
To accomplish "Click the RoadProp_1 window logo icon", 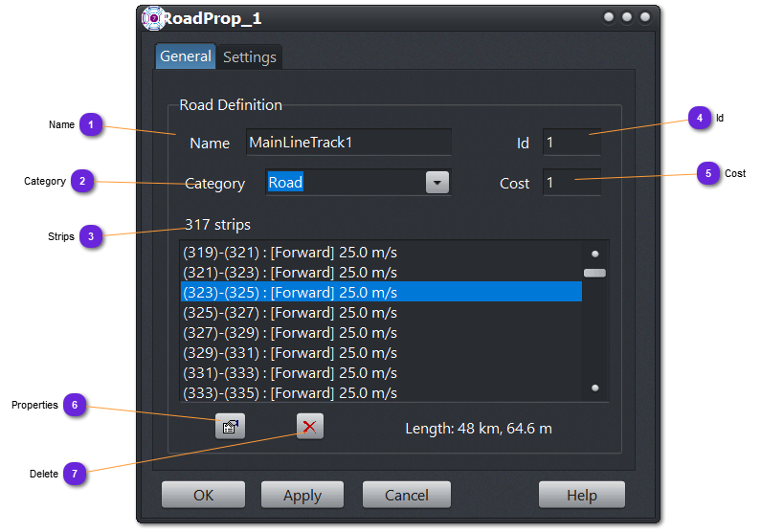I will [x=152, y=18].
